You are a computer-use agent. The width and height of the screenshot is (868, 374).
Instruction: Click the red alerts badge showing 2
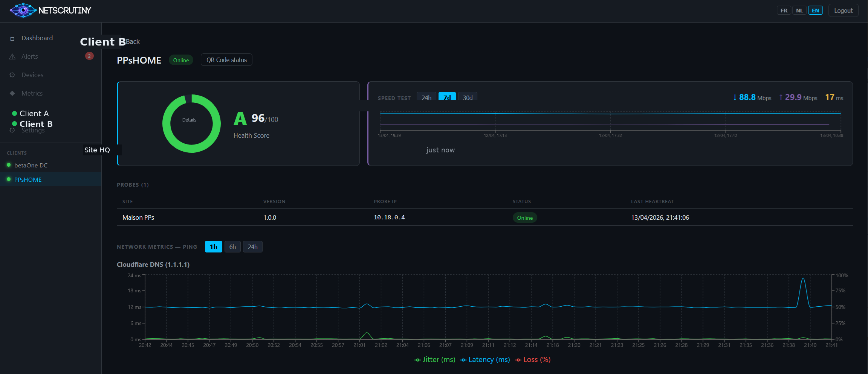point(89,56)
